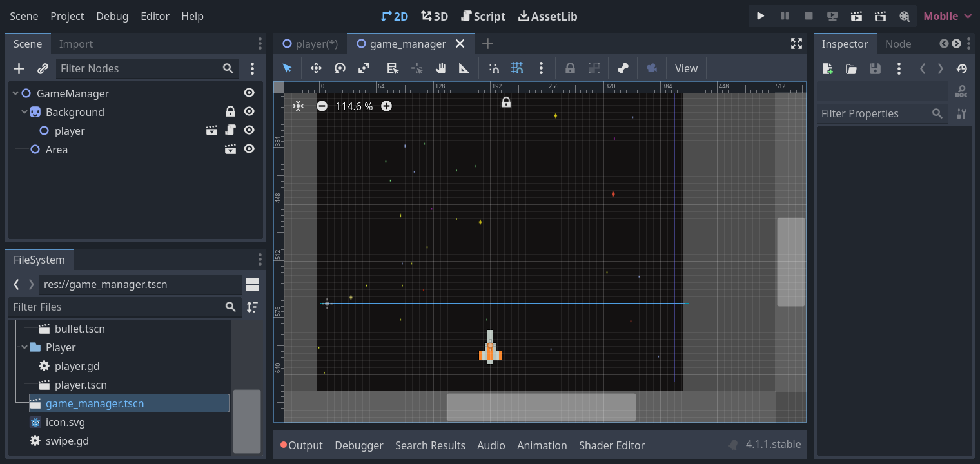Hide the Background node via eye

click(250, 112)
